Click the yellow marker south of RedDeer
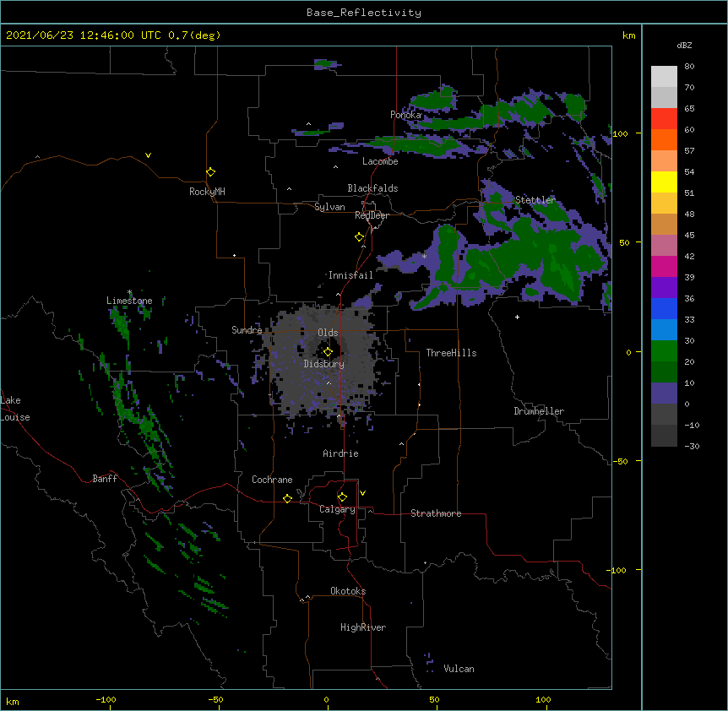The width and height of the screenshot is (728, 711). click(360, 237)
